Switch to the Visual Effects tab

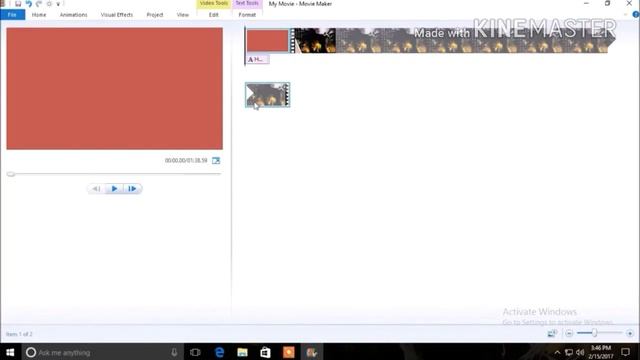pos(117,15)
